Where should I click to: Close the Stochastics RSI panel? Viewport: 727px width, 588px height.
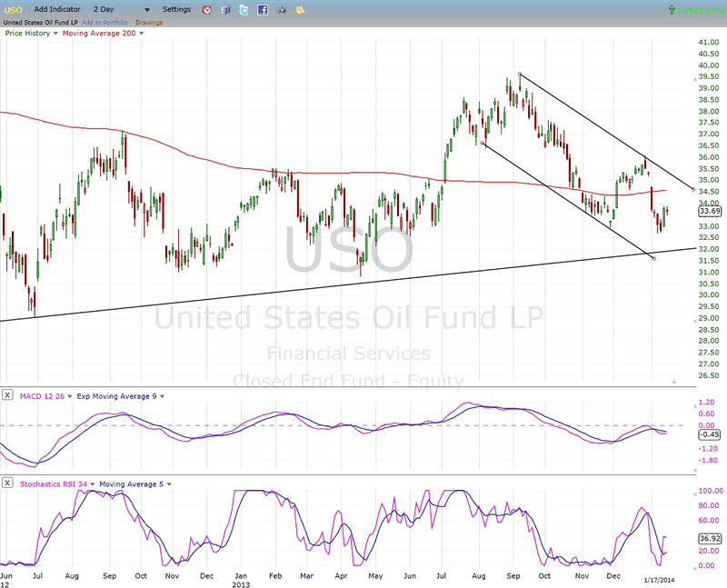point(7,483)
